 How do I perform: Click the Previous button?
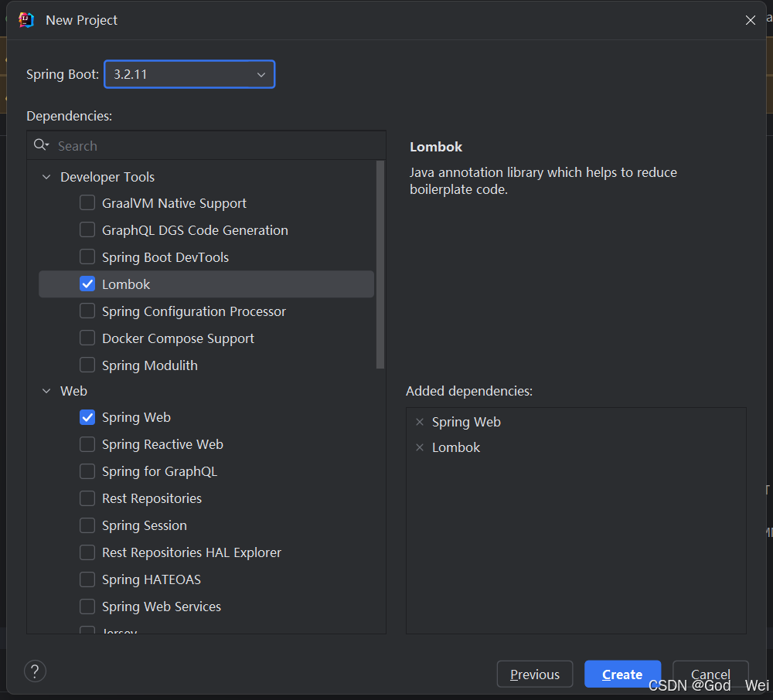534,674
